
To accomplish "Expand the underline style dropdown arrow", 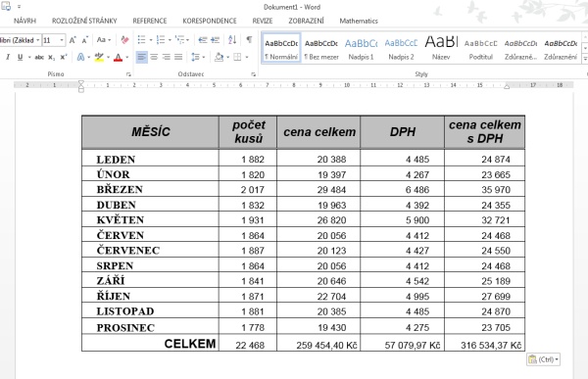I will tap(29, 58).
